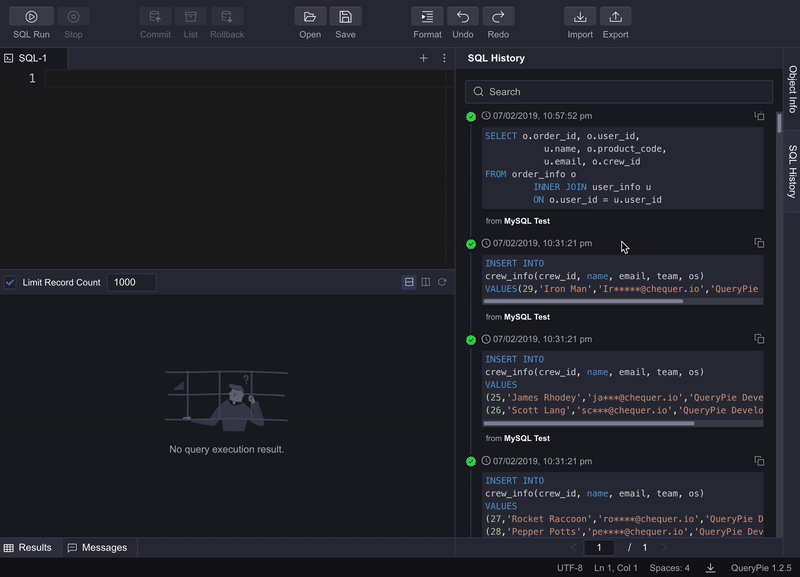This screenshot has height=577, width=800.
Task: Click the SQL History search field
Action: (620, 91)
